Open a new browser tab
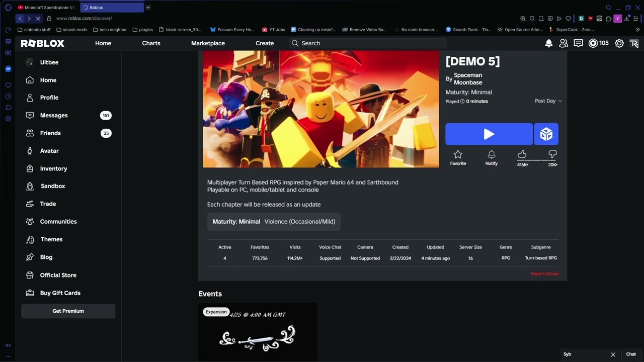 (x=148, y=8)
